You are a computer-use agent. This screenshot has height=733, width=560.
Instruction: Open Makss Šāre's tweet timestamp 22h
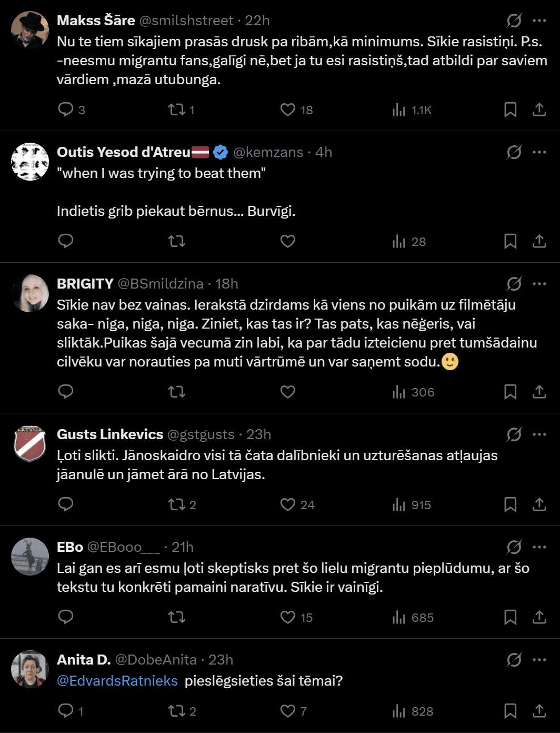[257, 21]
